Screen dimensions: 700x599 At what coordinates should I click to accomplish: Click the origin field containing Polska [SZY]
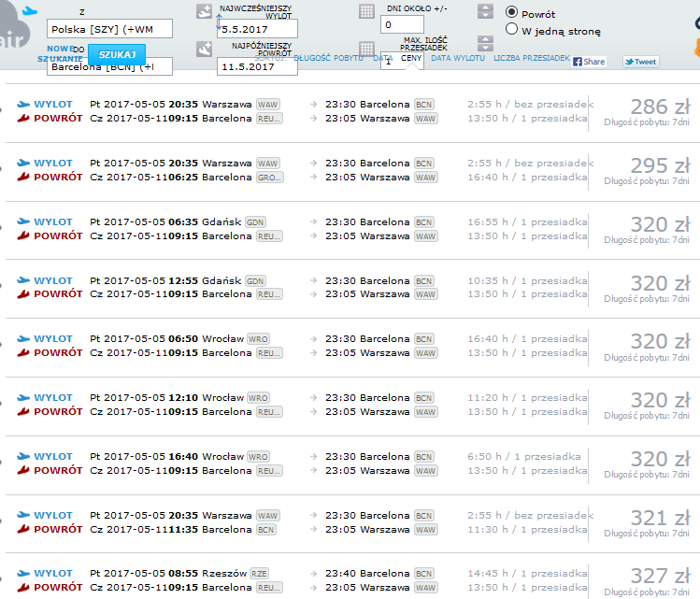pyautogui.click(x=109, y=29)
